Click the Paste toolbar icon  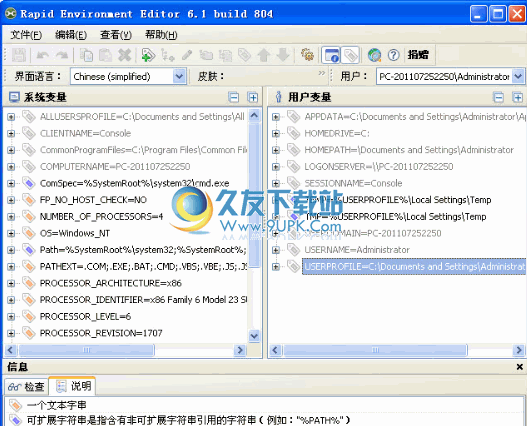pyautogui.click(x=105, y=55)
